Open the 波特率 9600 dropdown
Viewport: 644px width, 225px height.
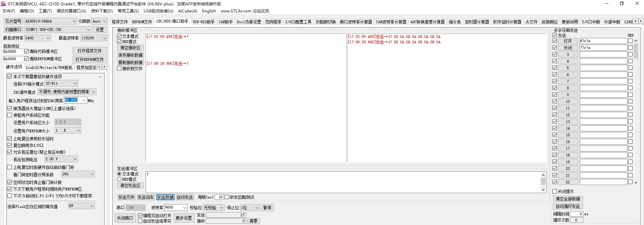176,208
